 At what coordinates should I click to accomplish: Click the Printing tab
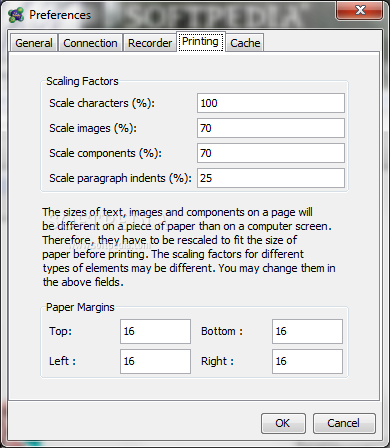[x=201, y=42]
